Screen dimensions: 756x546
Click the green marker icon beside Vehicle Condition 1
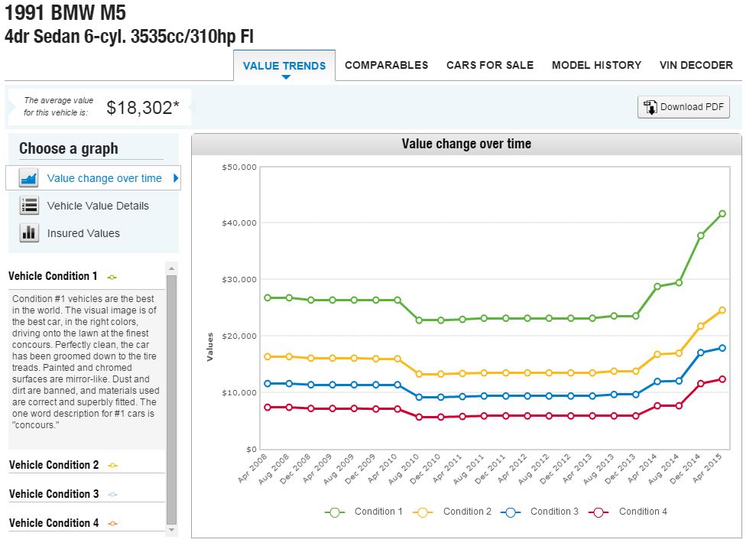pyautogui.click(x=112, y=277)
